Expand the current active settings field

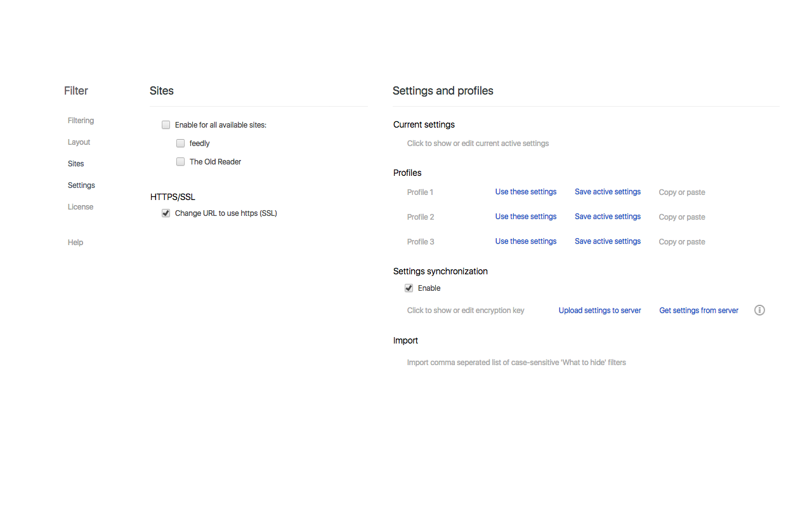point(478,144)
